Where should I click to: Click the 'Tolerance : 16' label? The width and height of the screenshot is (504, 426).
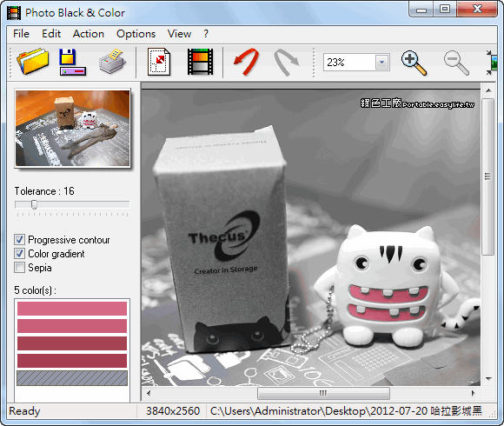[x=44, y=191]
